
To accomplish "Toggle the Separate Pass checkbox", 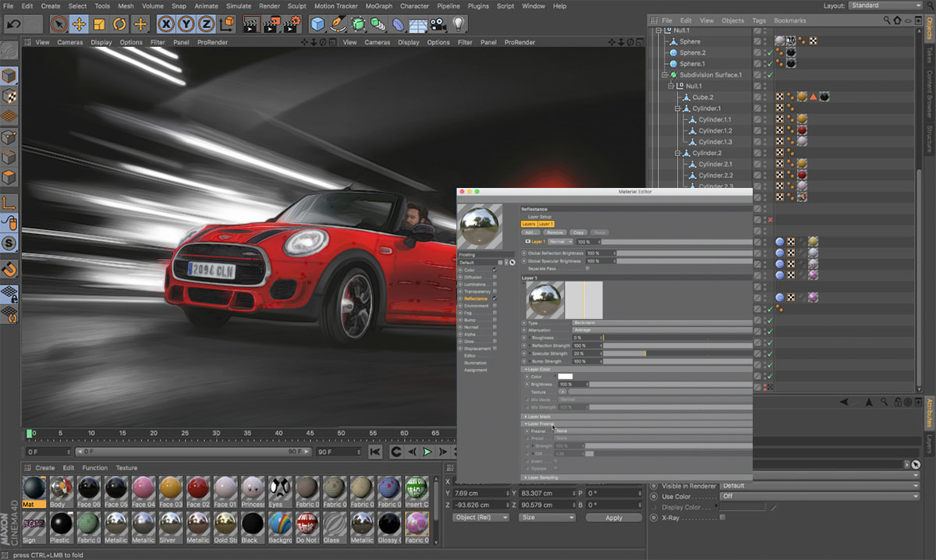I will click(587, 268).
